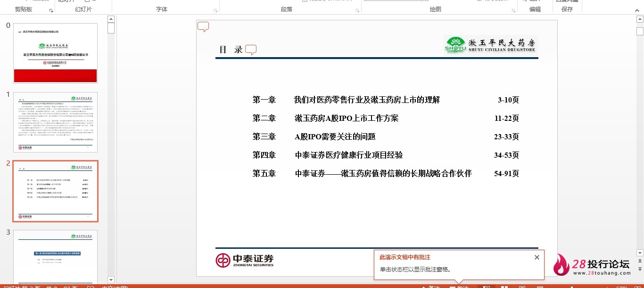This screenshot has width=644, height=288.
Task: Click 中泰证券医疗健康行业项目经验 text
Action: [349, 155]
